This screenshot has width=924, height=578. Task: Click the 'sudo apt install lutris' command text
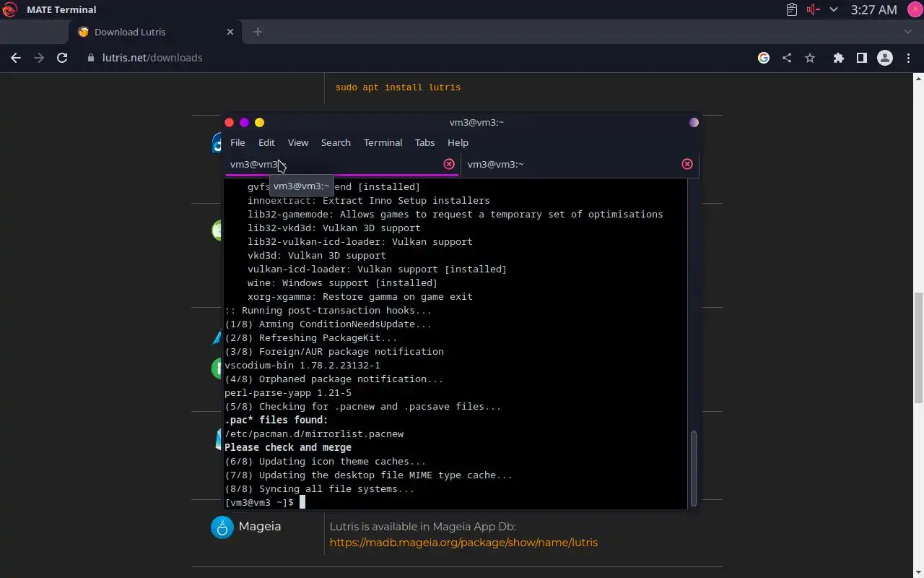398,87
